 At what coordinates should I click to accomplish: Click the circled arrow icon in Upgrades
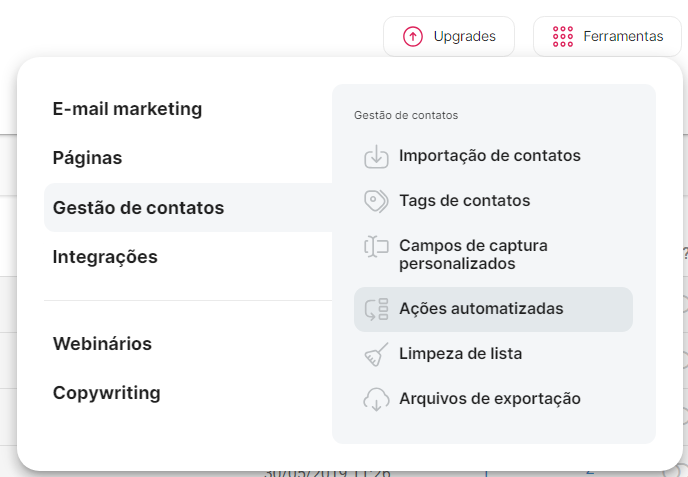pos(413,36)
